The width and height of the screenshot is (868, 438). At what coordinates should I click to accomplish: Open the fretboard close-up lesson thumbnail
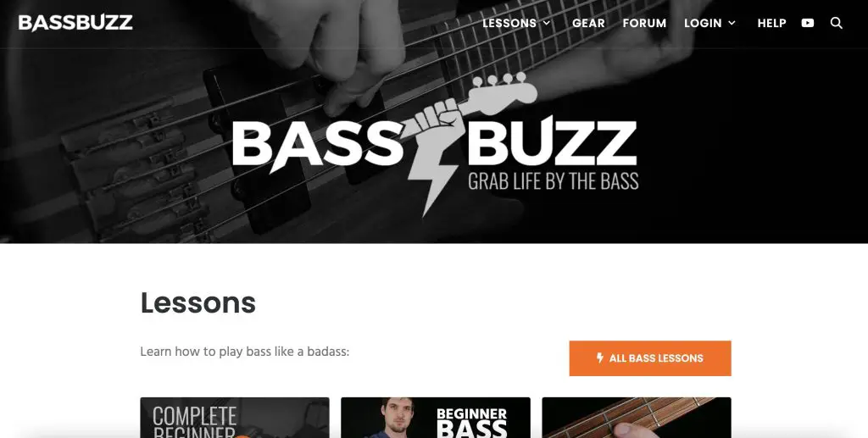(x=637, y=418)
